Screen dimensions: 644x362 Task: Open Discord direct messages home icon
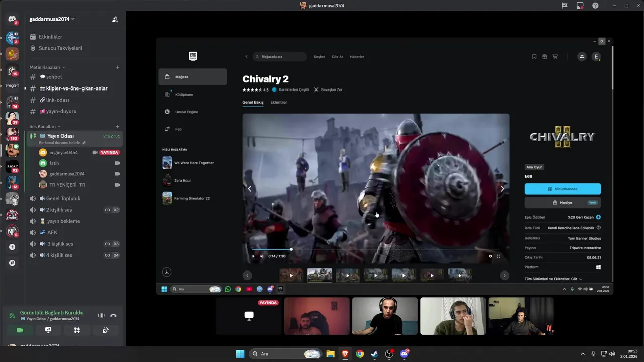point(12,20)
